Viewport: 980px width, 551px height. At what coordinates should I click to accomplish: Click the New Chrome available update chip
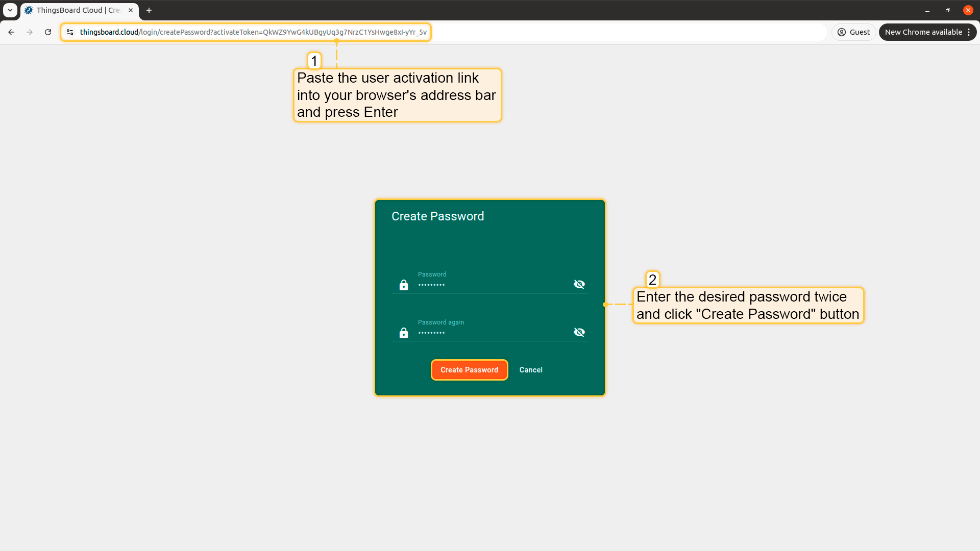coord(923,32)
